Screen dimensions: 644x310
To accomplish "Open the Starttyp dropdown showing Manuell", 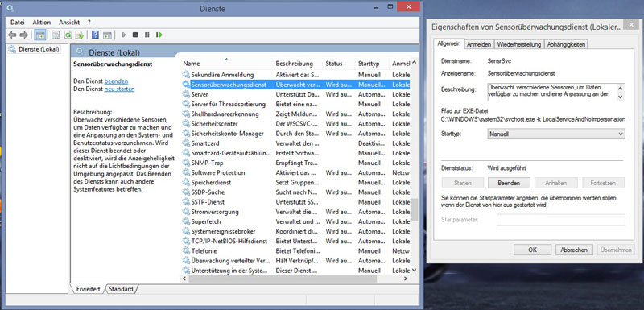I will tap(556, 134).
